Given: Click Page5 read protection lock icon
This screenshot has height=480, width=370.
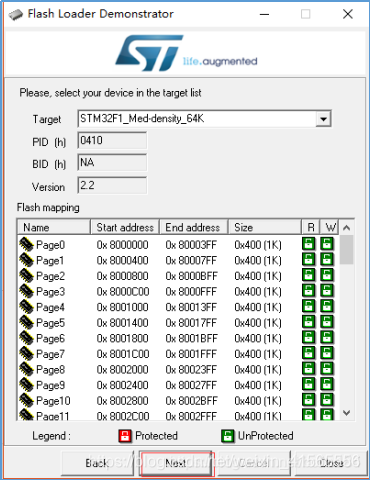Looking at the screenshot, I should (x=308, y=322).
